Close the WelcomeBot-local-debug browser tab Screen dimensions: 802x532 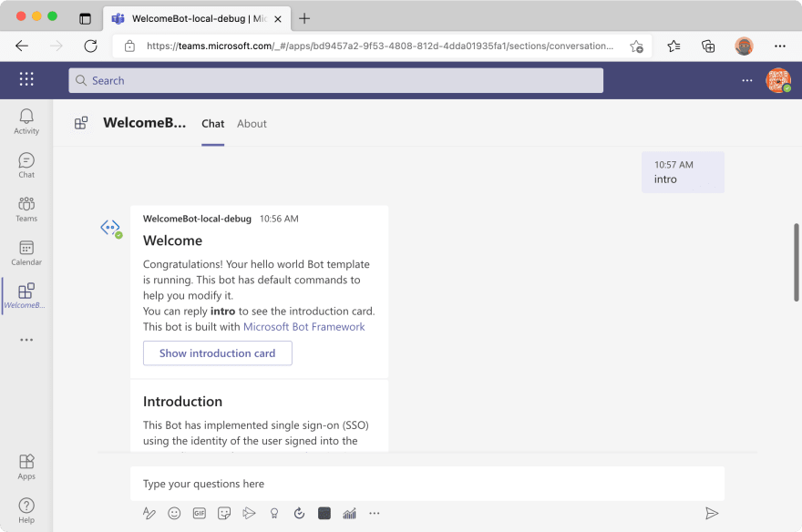278,19
